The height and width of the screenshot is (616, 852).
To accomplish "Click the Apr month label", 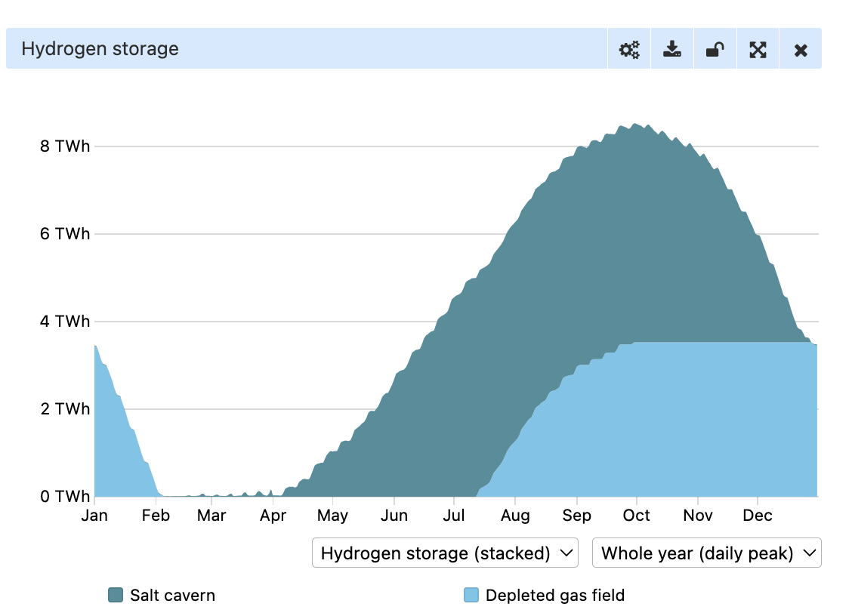I will click(273, 516).
